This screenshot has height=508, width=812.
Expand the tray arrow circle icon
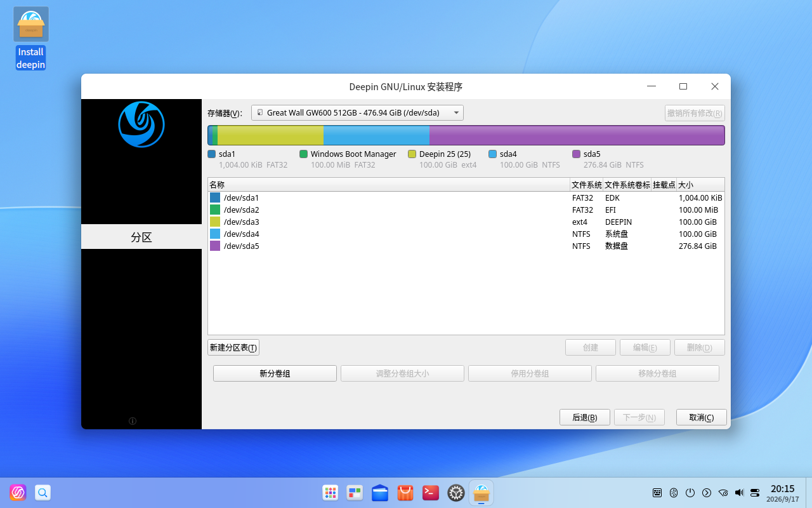point(707,493)
